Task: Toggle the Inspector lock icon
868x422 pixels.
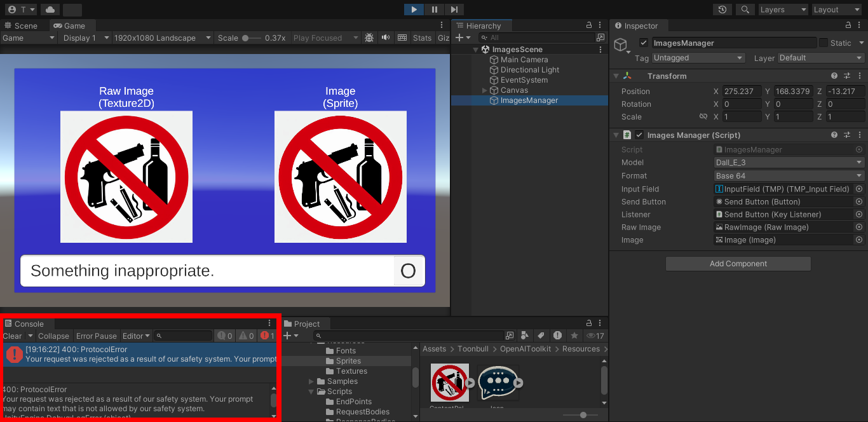Action: (x=849, y=25)
